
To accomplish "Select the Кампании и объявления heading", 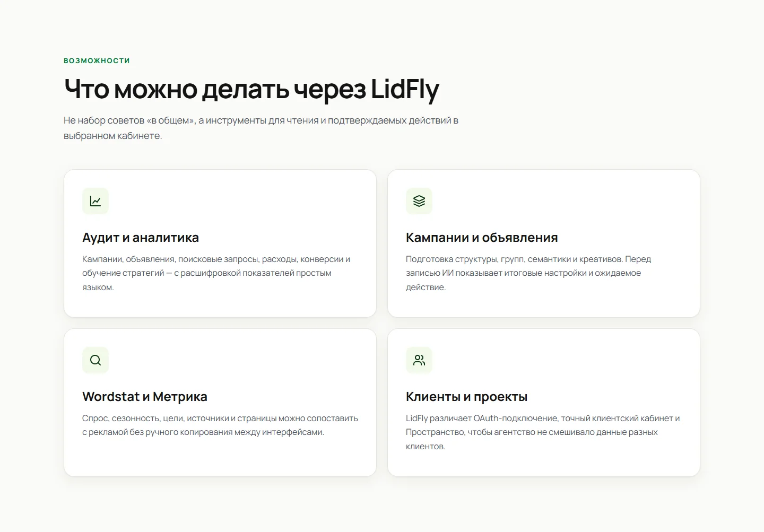I will (482, 238).
